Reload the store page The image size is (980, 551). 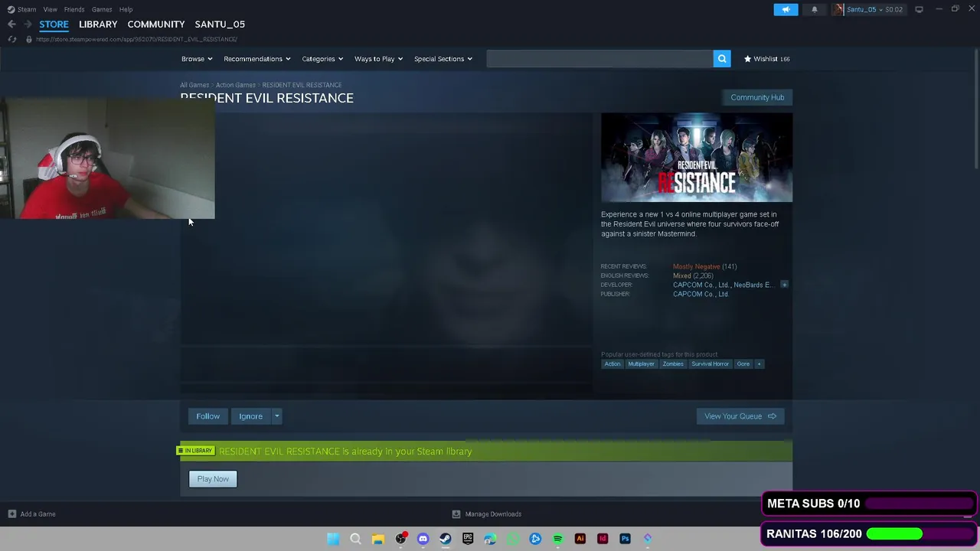(x=11, y=39)
